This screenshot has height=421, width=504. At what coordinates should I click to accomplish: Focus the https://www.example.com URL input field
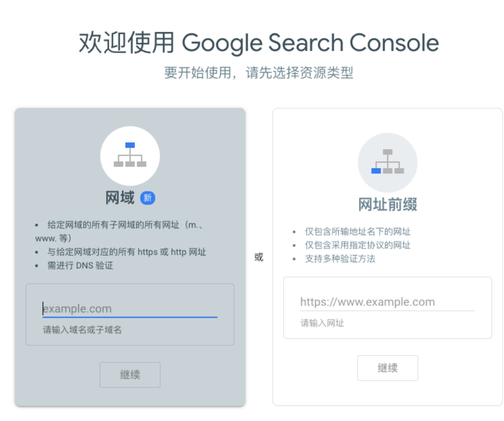pos(387,302)
